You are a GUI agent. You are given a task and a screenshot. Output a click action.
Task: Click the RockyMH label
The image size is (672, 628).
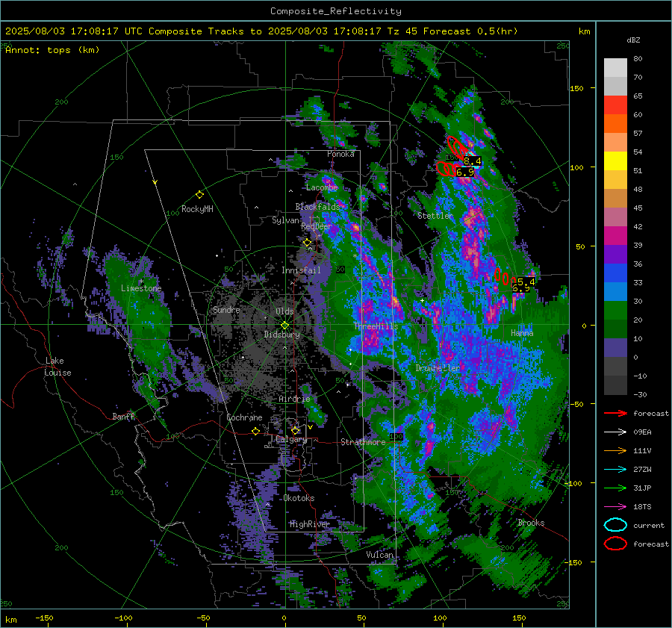coord(197,209)
